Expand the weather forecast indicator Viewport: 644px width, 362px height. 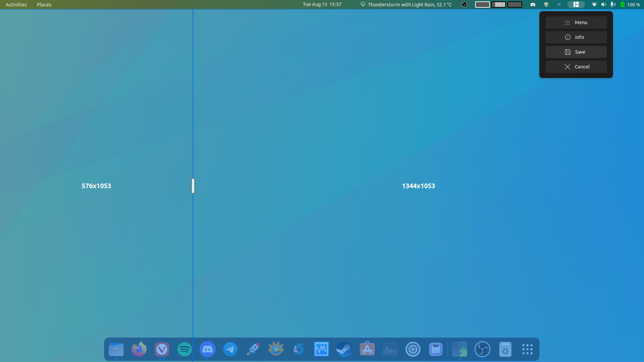pyautogui.click(x=406, y=5)
